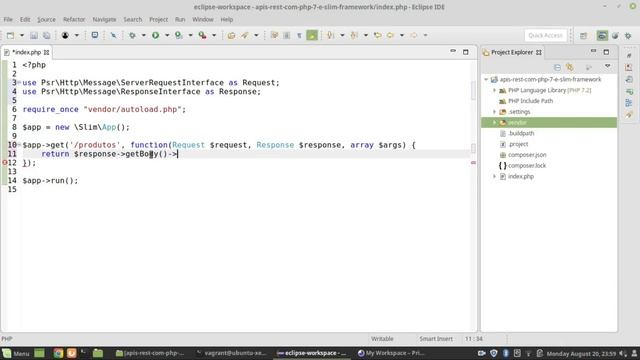The height and width of the screenshot is (360, 640).
Task: Open the Debug dropdown arrow
Action: click(143, 36)
